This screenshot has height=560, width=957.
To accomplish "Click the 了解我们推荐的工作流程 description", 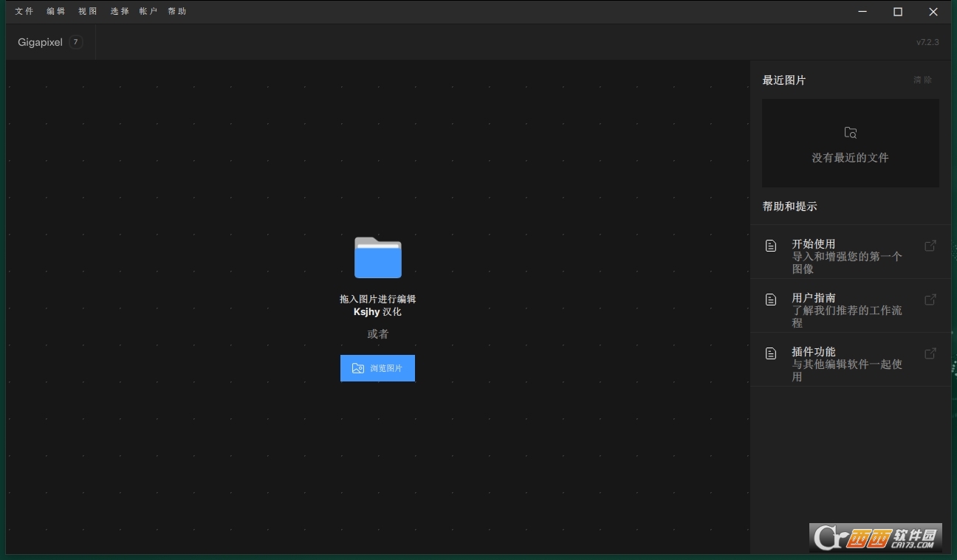I will click(x=847, y=317).
